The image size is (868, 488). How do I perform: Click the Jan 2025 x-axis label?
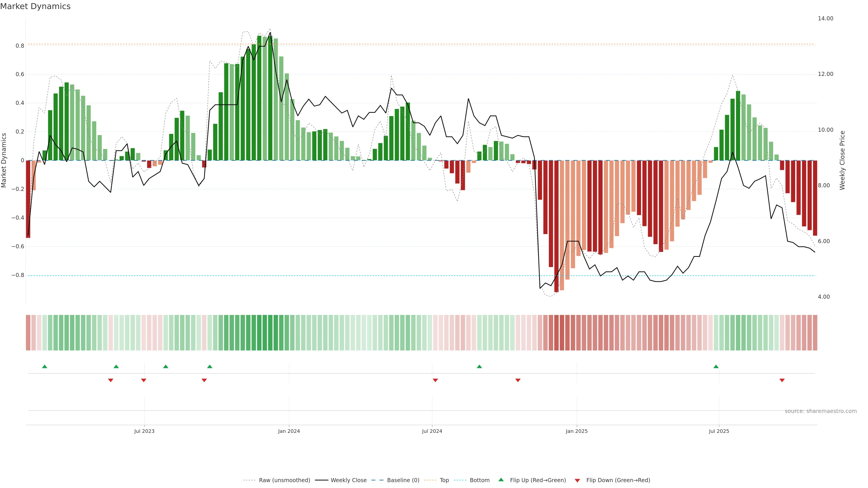tap(577, 431)
